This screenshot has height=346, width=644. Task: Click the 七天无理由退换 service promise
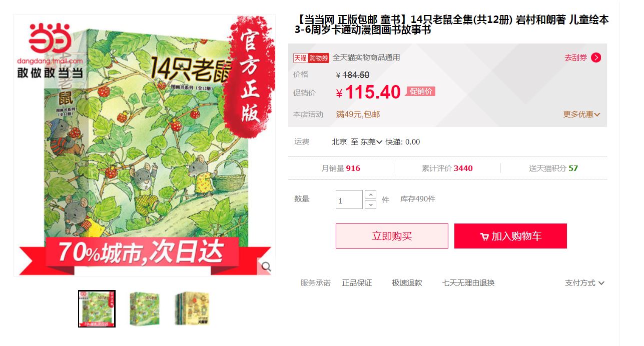point(468,283)
